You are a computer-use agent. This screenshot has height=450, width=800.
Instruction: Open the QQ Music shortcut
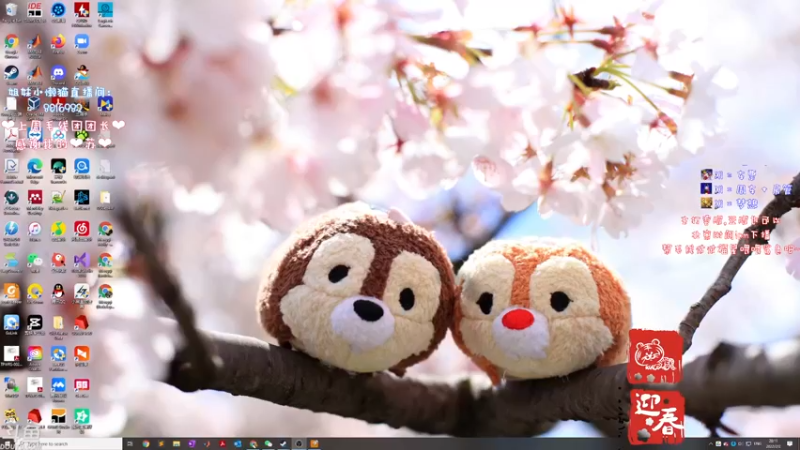coord(58,229)
